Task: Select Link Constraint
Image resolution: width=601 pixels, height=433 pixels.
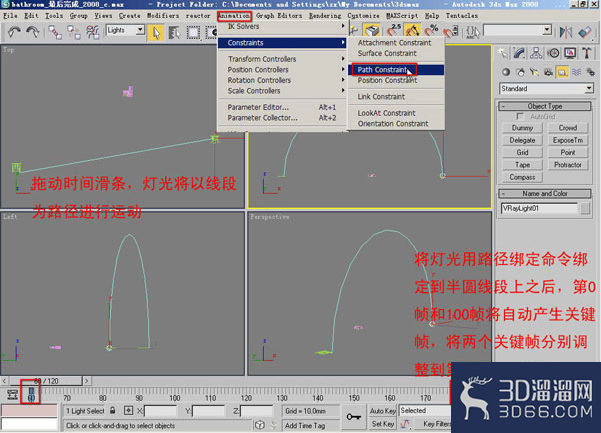Action: 396,97
